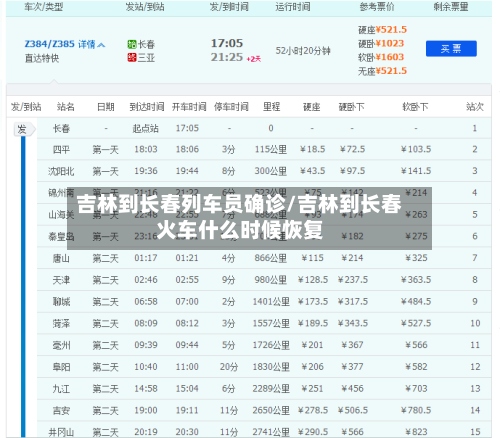Click the ¥780.5 soft sleeper price for 吉安
This screenshot has height=438, width=500.
[x=416, y=410]
